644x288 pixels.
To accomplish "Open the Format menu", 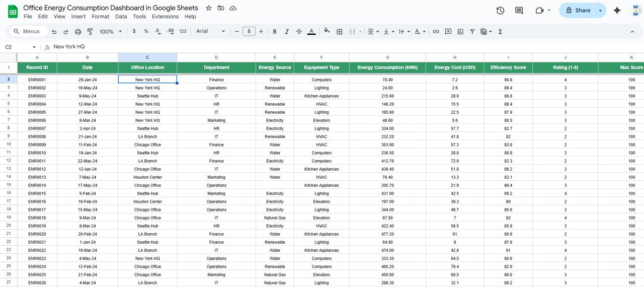I will point(100,17).
